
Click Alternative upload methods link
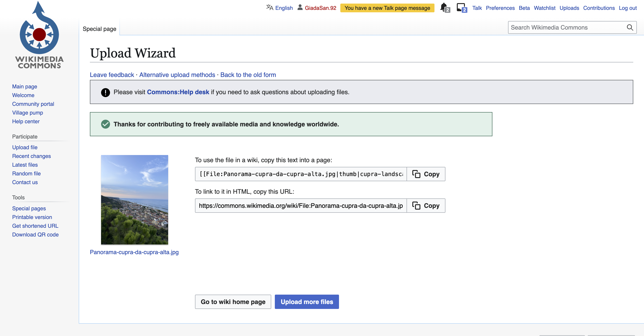click(177, 75)
